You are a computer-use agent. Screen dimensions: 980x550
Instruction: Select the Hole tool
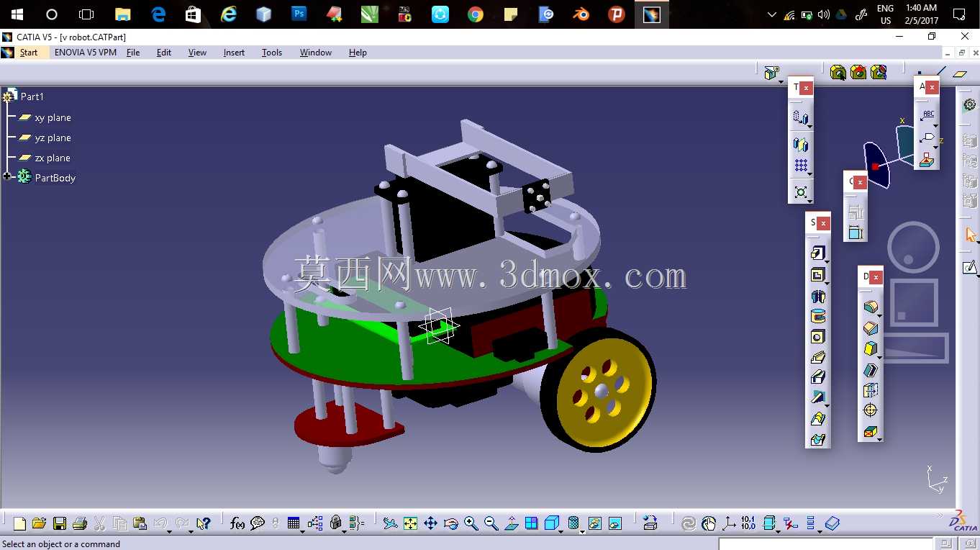(x=817, y=336)
